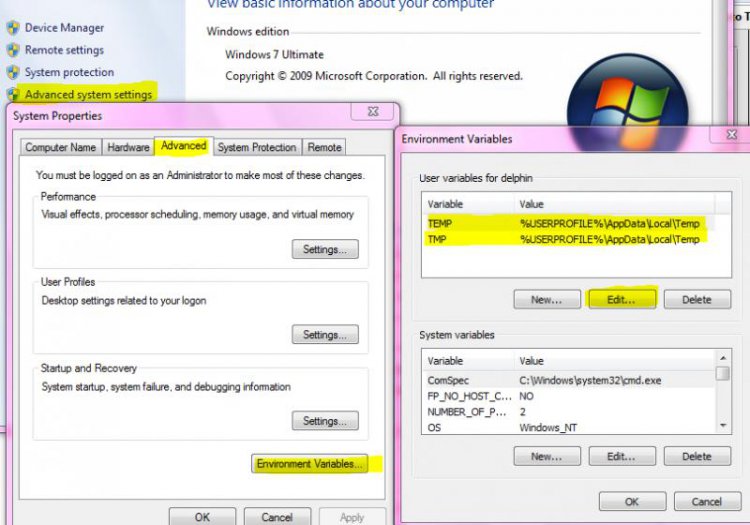Click Delete under user variables
The image size is (750, 525).
click(x=697, y=300)
